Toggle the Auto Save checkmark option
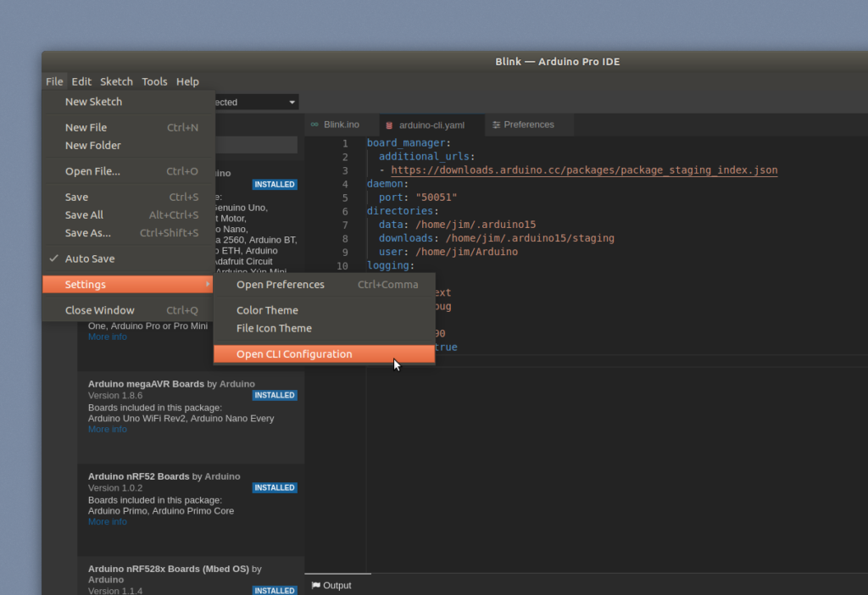The height and width of the screenshot is (595, 868). pos(129,259)
